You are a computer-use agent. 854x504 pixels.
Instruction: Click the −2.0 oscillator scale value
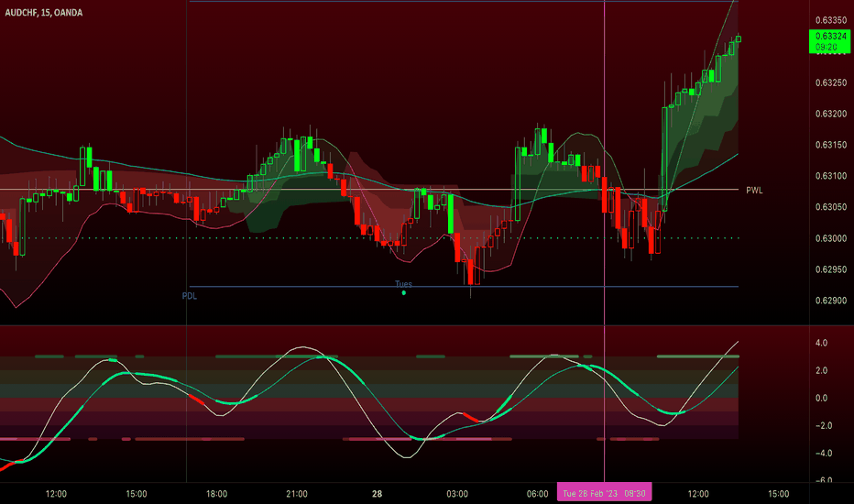823,425
